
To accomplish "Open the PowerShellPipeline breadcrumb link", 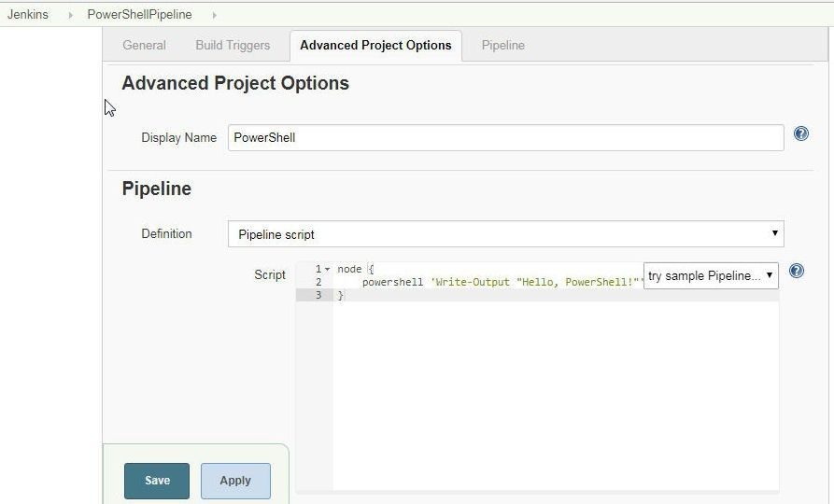I will click(x=139, y=14).
